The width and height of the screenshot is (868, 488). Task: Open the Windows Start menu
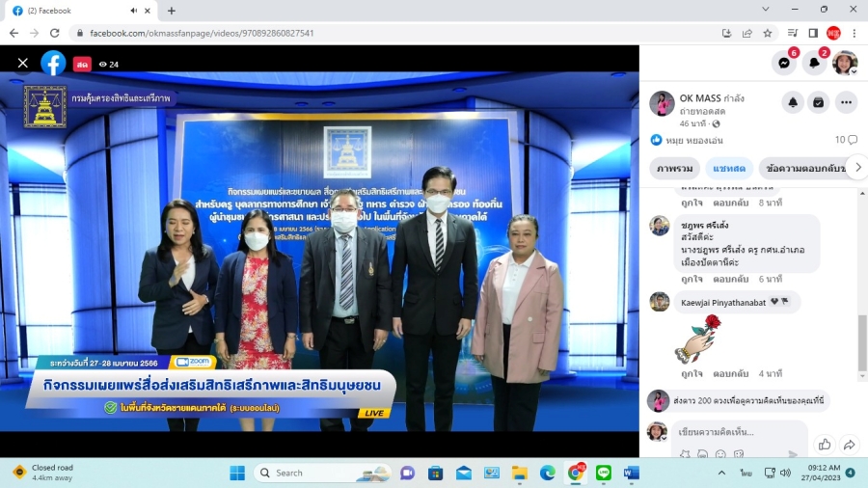[x=237, y=474]
